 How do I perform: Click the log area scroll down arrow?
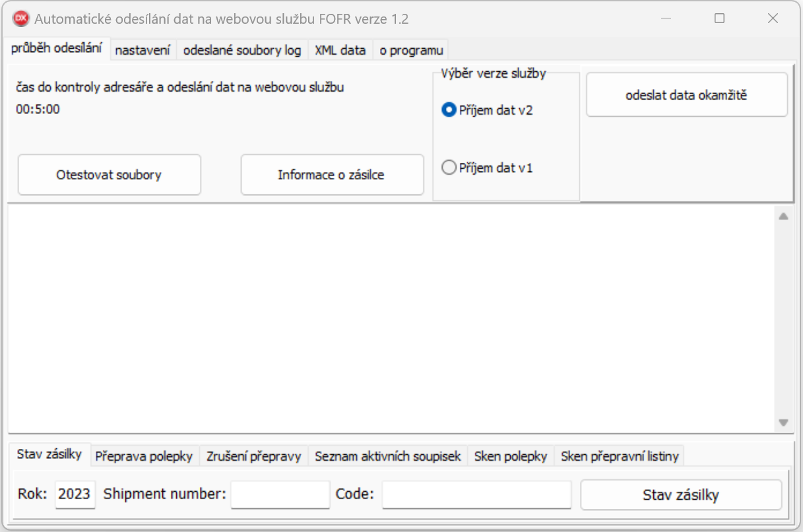tap(783, 423)
